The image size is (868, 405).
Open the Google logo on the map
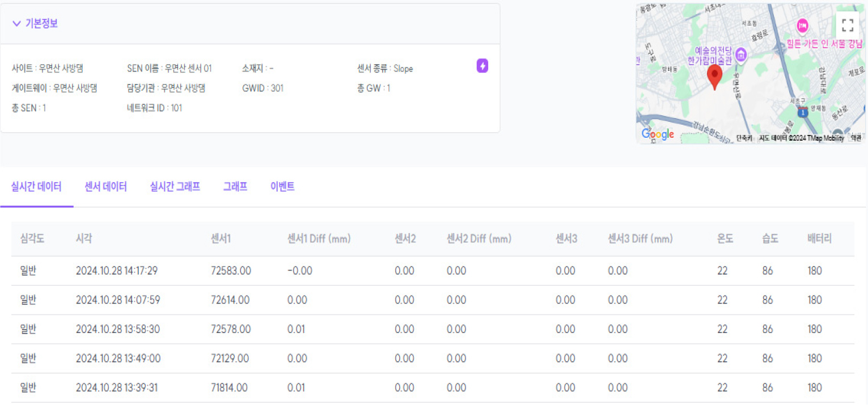658,134
